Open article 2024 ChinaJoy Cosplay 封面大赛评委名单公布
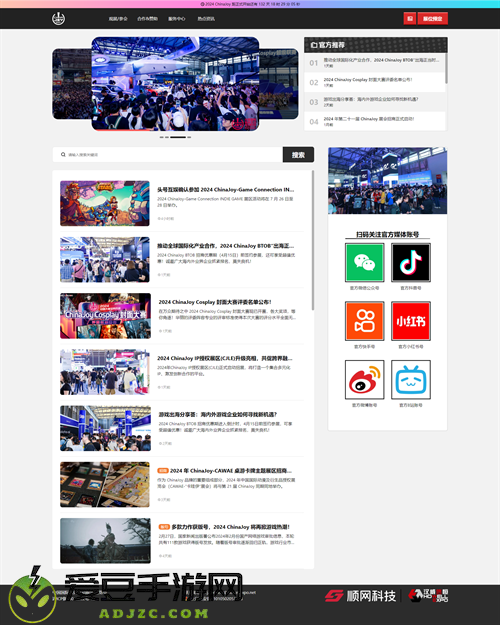The width and height of the screenshot is (500, 625). (215, 302)
